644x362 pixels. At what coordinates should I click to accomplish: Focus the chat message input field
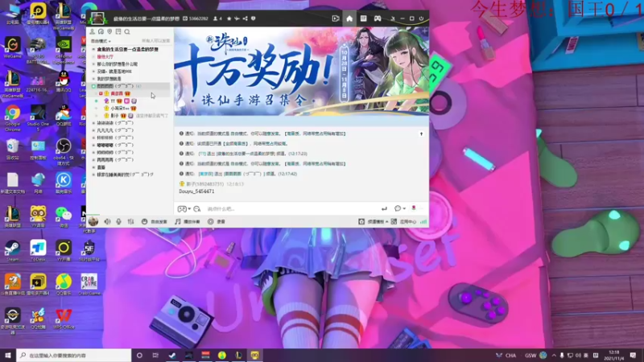(x=291, y=209)
